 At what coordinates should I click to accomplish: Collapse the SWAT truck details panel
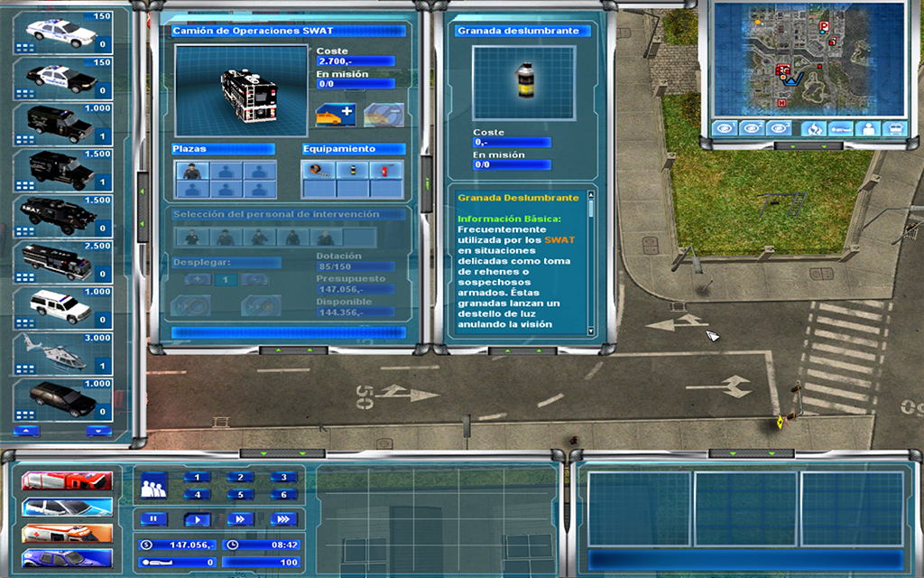[x=293, y=350]
